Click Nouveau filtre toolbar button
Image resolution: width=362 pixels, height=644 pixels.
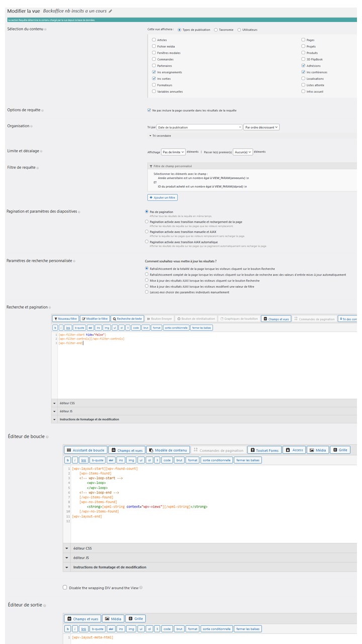[65, 318]
